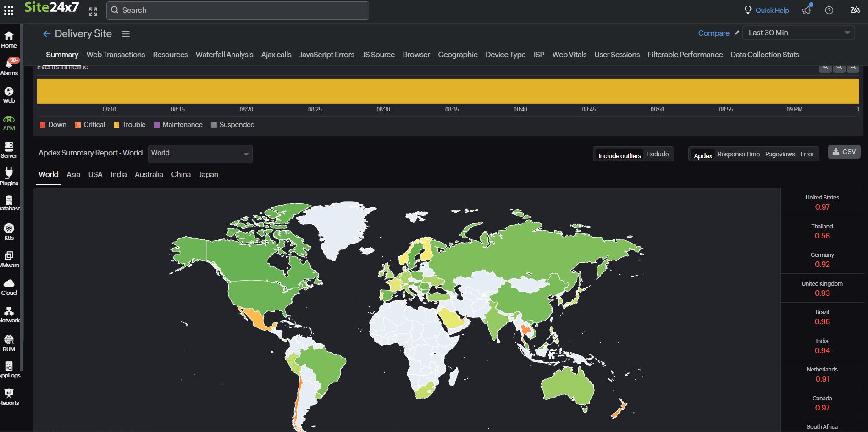Click the Compare link
This screenshot has height=432, width=868.
pyautogui.click(x=713, y=33)
